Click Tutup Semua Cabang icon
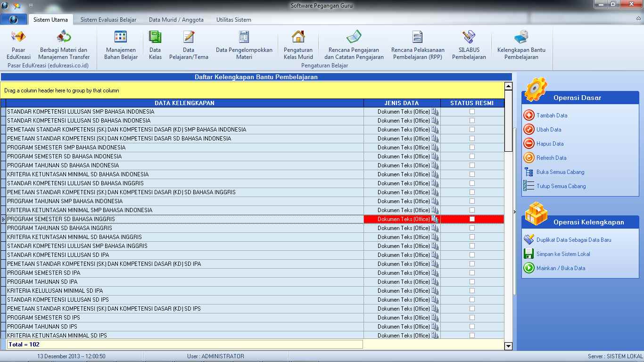Screen dimensions: 644x362 (529, 186)
